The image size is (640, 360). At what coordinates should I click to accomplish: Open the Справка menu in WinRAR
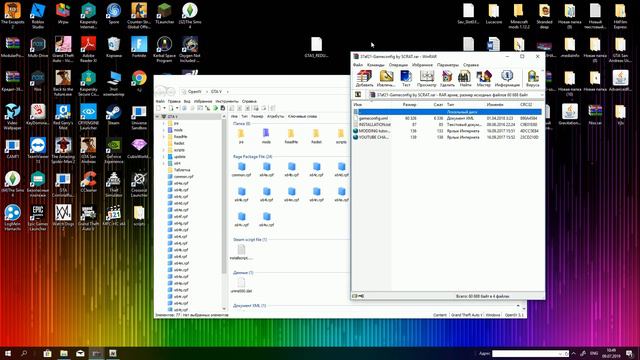pos(471,65)
